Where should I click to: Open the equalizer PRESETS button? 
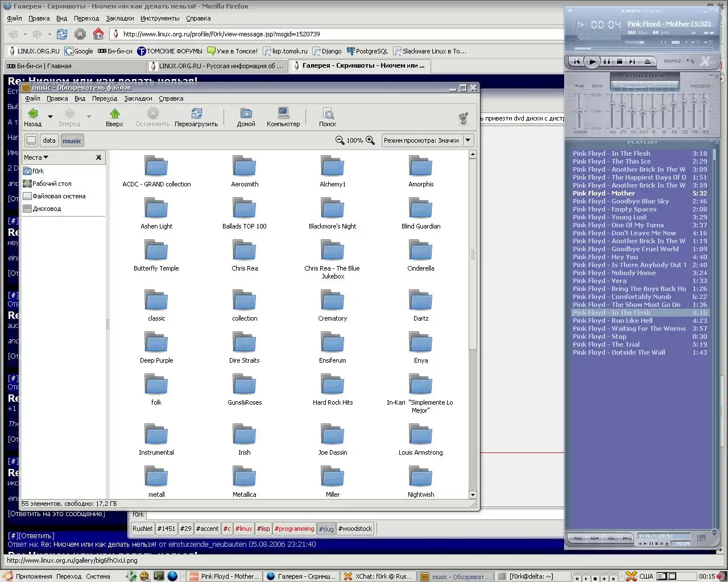(700, 86)
